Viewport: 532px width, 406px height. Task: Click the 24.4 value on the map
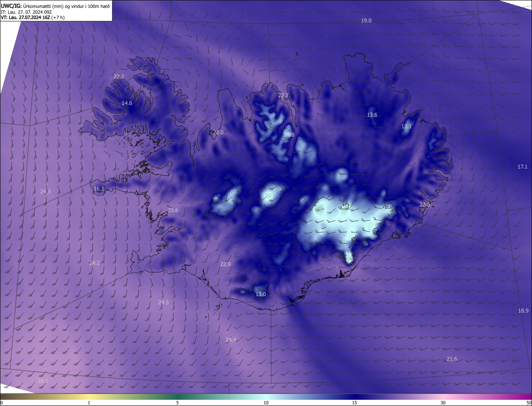231,340
